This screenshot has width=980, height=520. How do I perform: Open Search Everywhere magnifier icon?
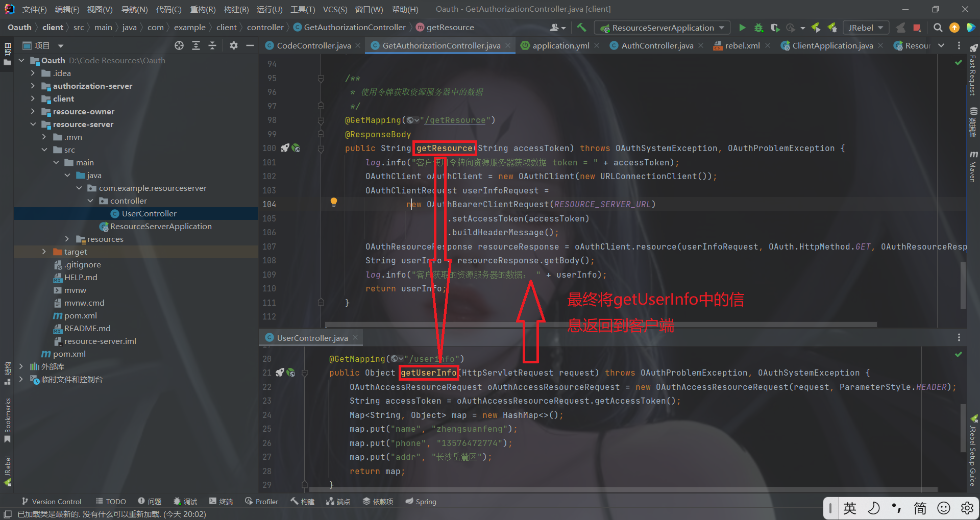[x=938, y=28]
